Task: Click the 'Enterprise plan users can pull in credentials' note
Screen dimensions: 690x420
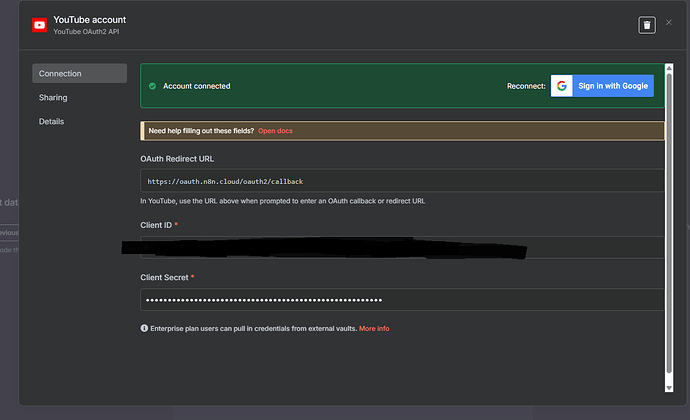Action: [x=253, y=328]
